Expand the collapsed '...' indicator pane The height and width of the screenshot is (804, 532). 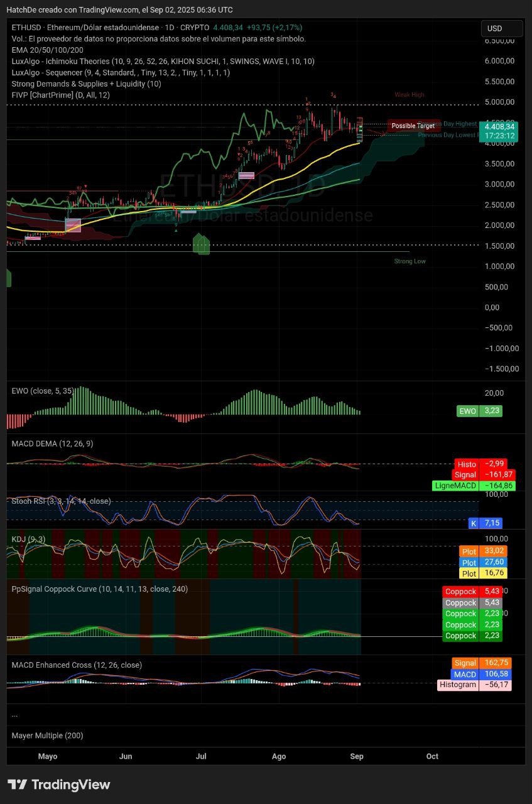(x=14, y=714)
